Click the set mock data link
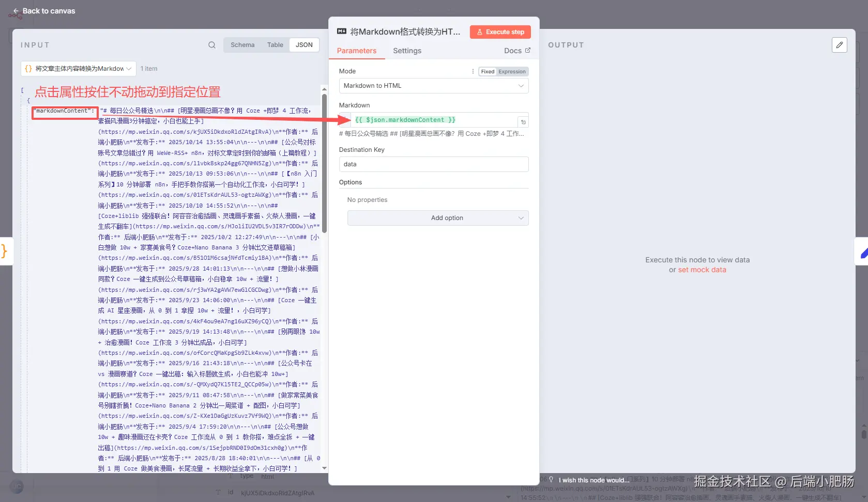 point(702,270)
